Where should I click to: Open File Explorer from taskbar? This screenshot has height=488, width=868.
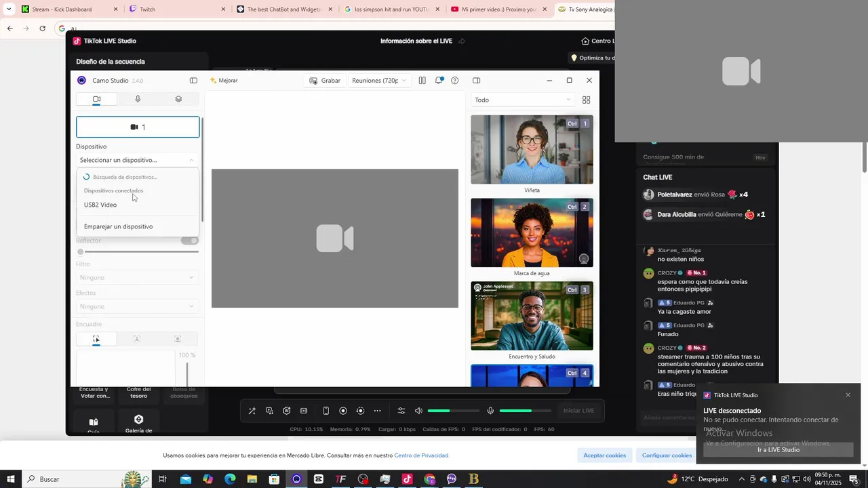click(252, 479)
